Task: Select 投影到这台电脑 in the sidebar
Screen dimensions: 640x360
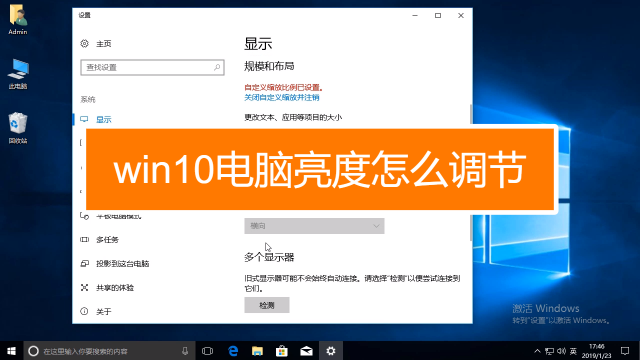Action: click(x=122, y=264)
